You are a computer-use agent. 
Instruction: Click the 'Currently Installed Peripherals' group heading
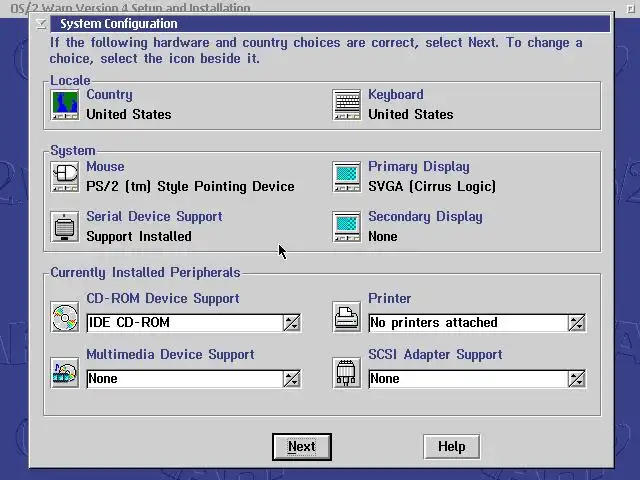145,273
